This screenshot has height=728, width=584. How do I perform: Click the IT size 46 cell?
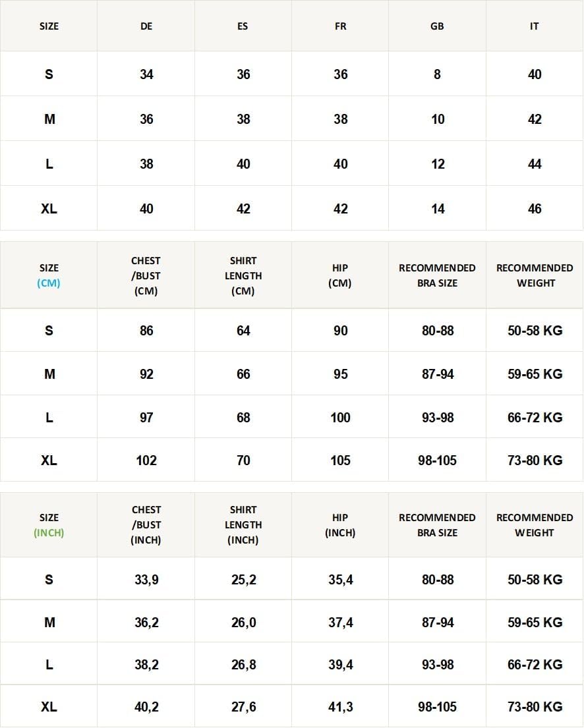(x=535, y=209)
